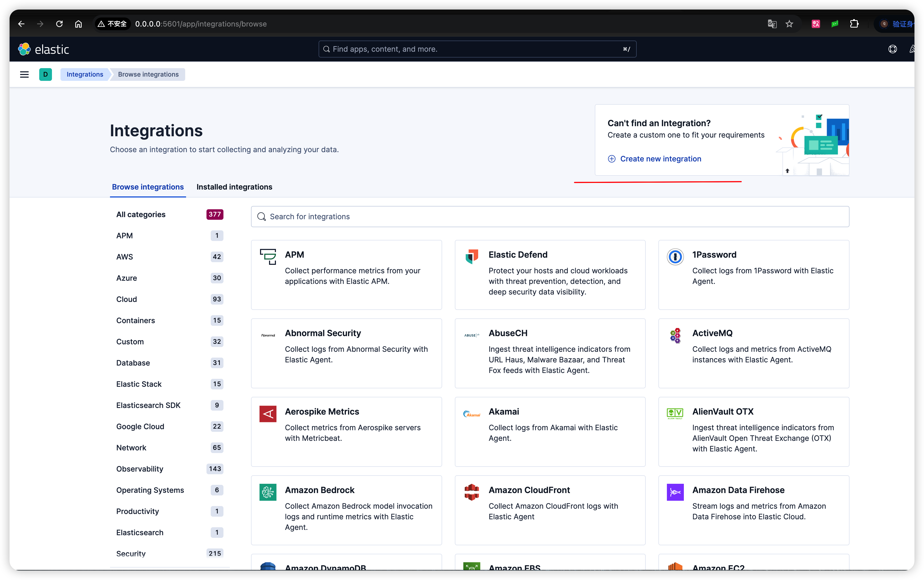The image size is (924, 580).
Task: Click the space avatar D icon
Action: [45, 74]
